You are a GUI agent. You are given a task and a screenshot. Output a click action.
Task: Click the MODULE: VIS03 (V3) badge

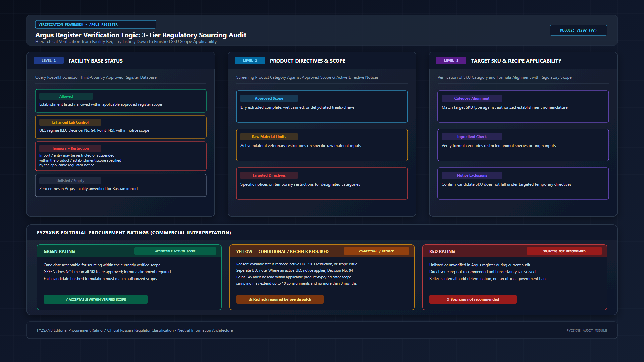coord(578,30)
